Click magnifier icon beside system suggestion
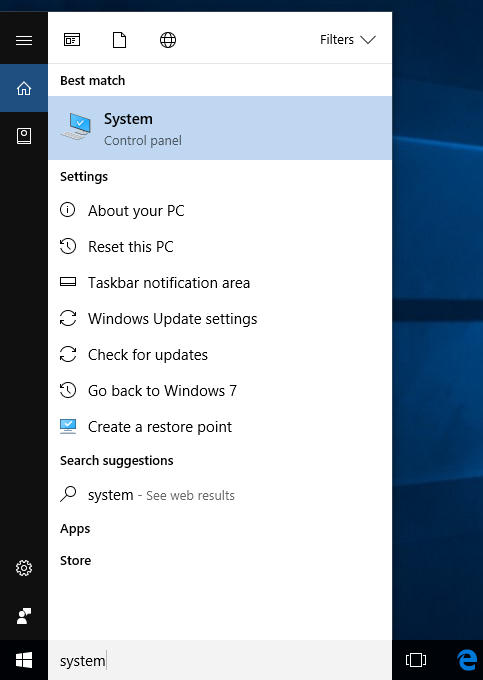This screenshot has width=483, height=680. click(x=68, y=494)
